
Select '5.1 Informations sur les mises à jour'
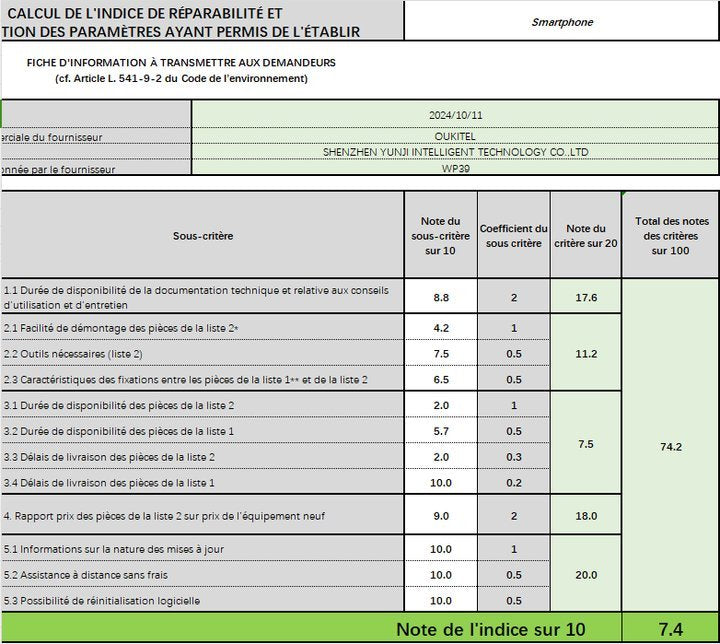[202, 548]
